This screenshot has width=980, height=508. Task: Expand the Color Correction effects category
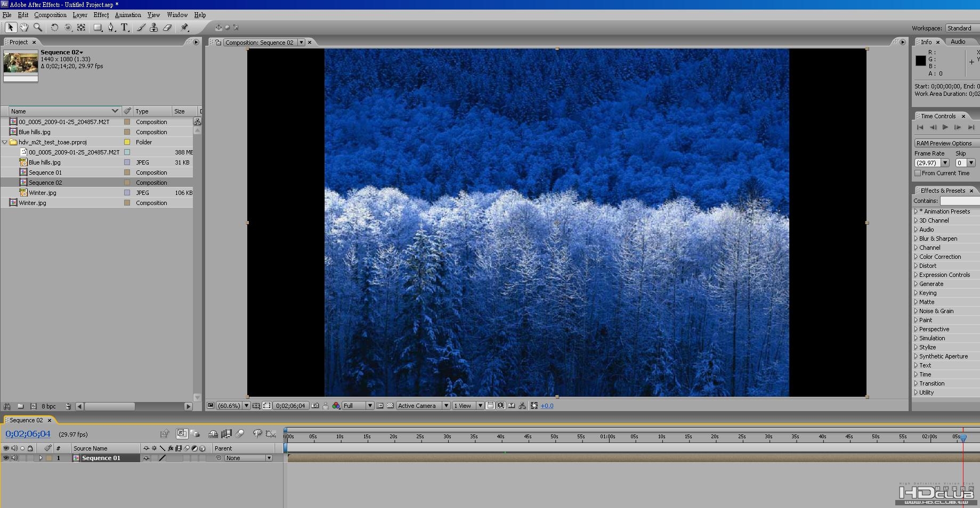pos(916,257)
